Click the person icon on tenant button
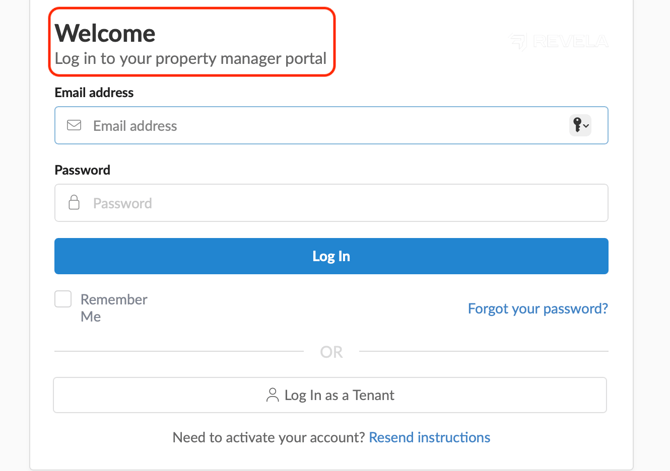Screen dimensions: 670x471 [x=272, y=395]
